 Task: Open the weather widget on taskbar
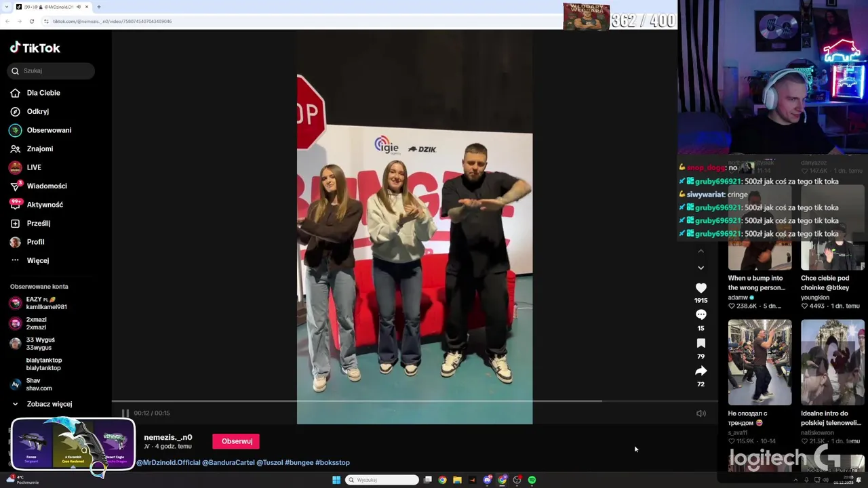(x=22, y=480)
